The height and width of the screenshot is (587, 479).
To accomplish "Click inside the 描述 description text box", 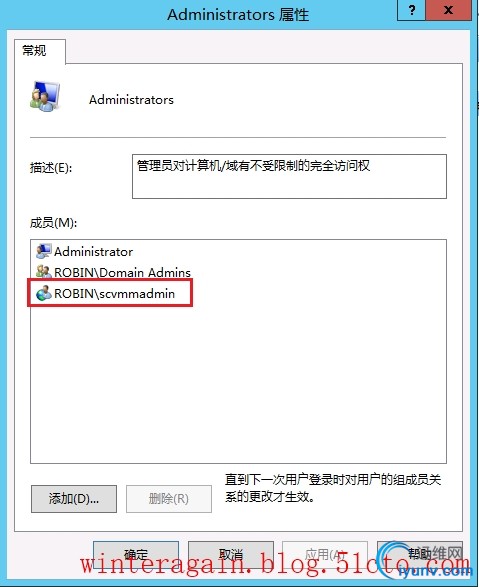I will point(289,176).
